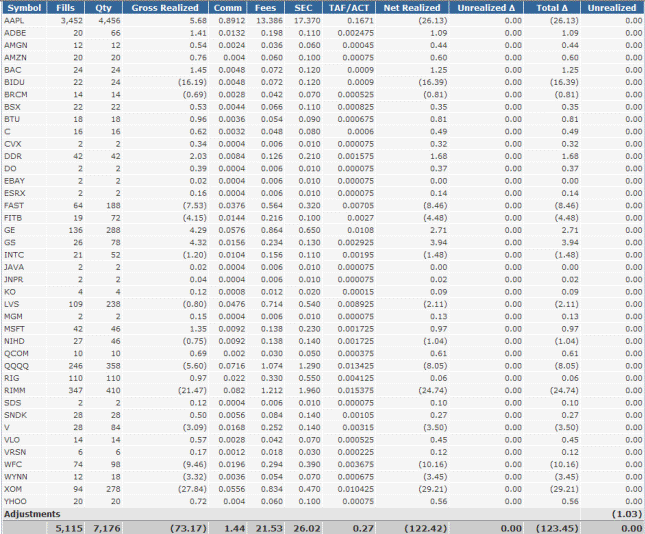Click total quantity value 7,176
The height and width of the screenshot is (534, 645).
(x=107, y=528)
